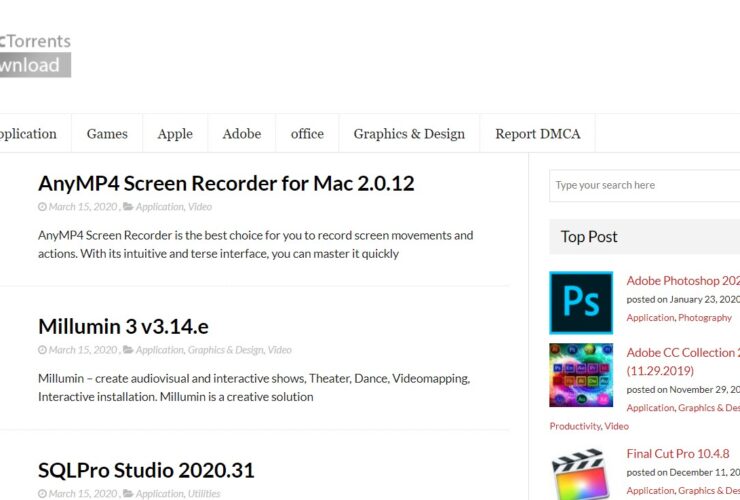Image resolution: width=740 pixels, height=500 pixels.
Task: Click the search input field
Action: point(645,186)
